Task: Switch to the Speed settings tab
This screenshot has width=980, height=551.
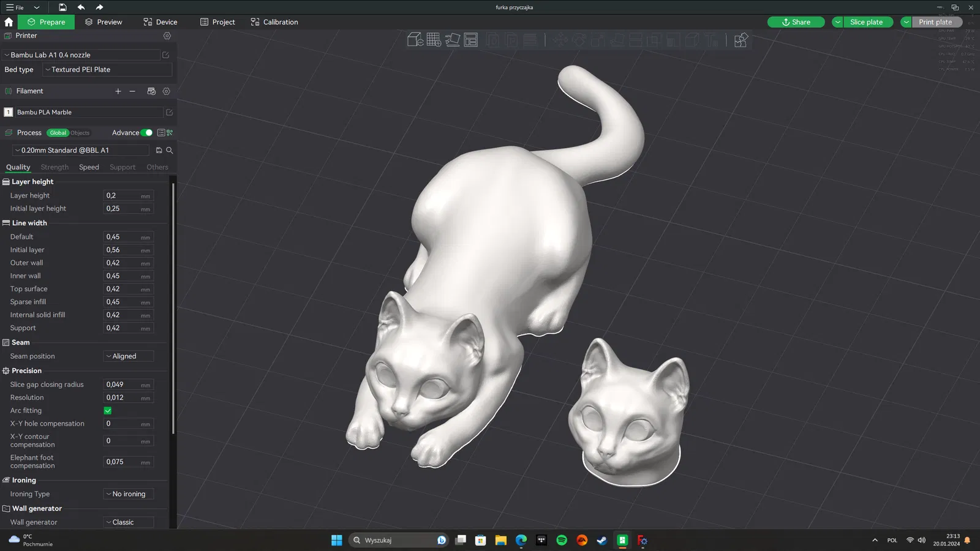Action: [89, 167]
